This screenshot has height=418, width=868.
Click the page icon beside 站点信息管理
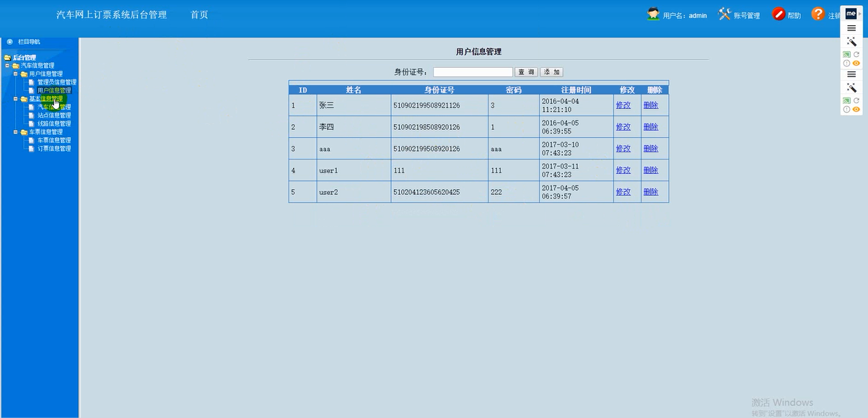point(32,116)
